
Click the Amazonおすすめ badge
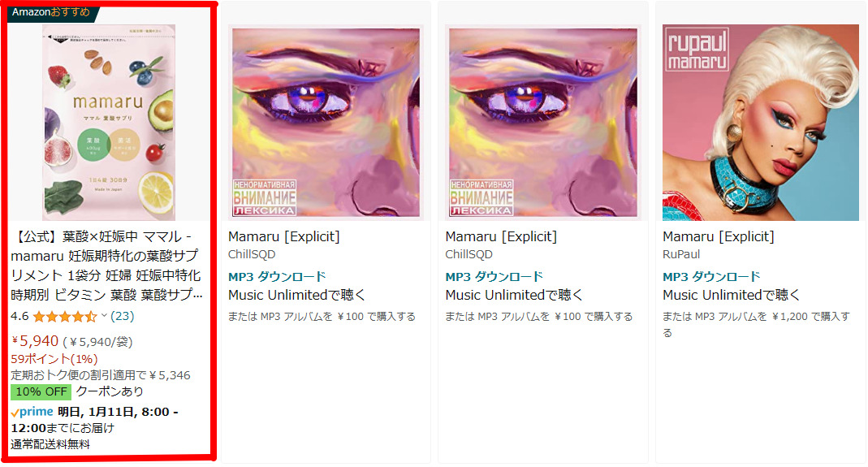pos(52,12)
